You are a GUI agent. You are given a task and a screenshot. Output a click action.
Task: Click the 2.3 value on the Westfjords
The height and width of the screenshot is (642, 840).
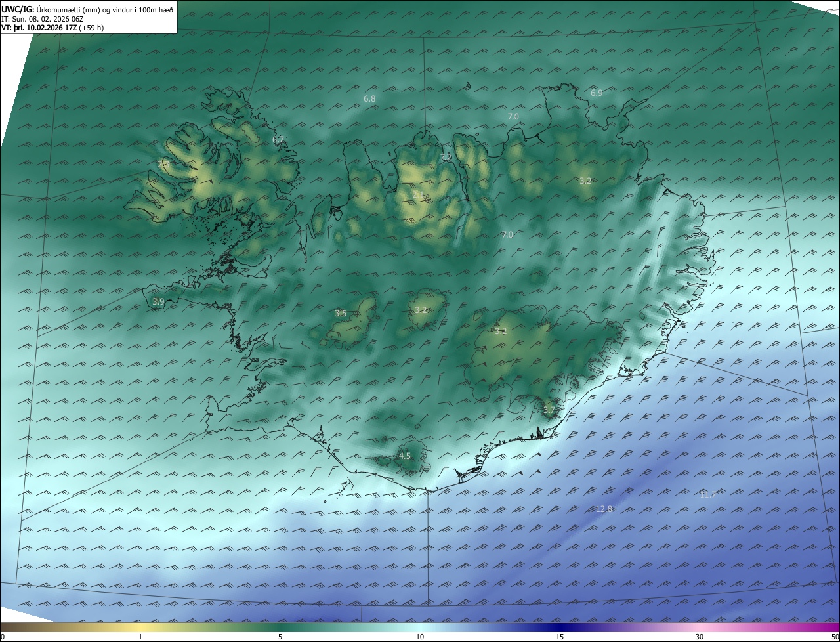click(x=164, y=163)
